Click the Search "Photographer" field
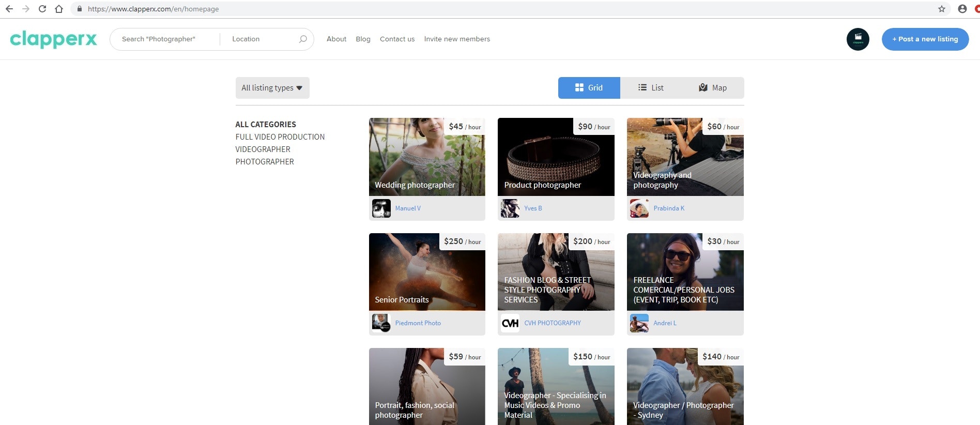Image resolution: width=980 pixels, height=425 pixels. pos(165,39)
